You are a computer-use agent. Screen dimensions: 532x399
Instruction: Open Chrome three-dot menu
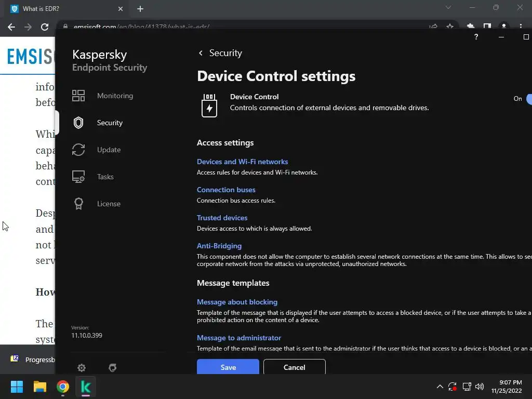tap(521, 26)
